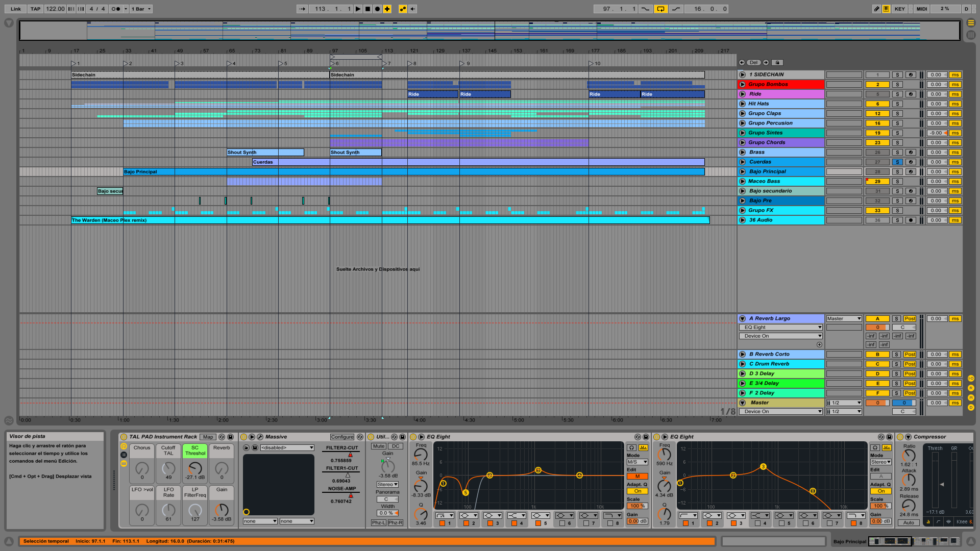Toggle the MIDI Arrangement Overdub plus button
980x551 pixels.
coord(387,9)
